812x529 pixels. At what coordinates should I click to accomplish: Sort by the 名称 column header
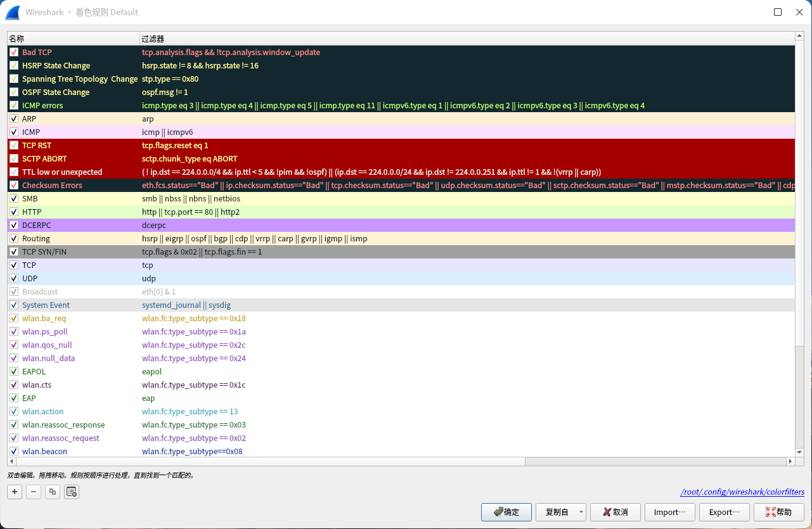click(x=73, y=39)
